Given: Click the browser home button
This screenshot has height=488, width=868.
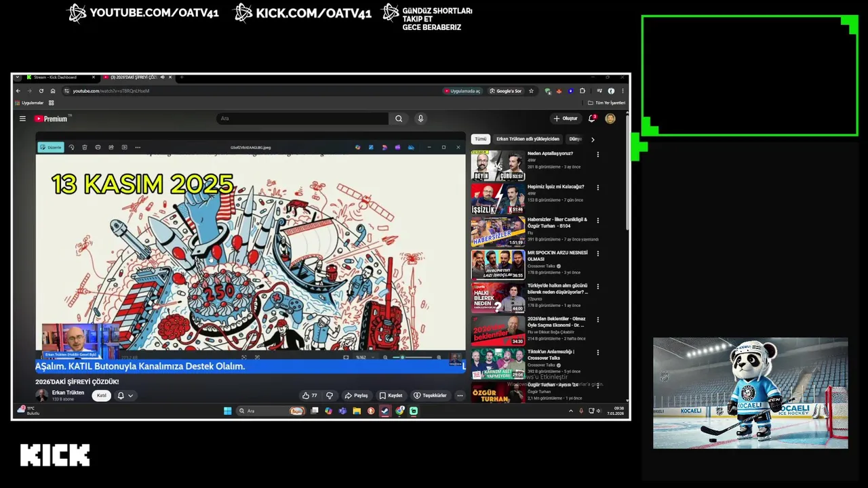Looking at the screenshot, I should pos(53,91).
